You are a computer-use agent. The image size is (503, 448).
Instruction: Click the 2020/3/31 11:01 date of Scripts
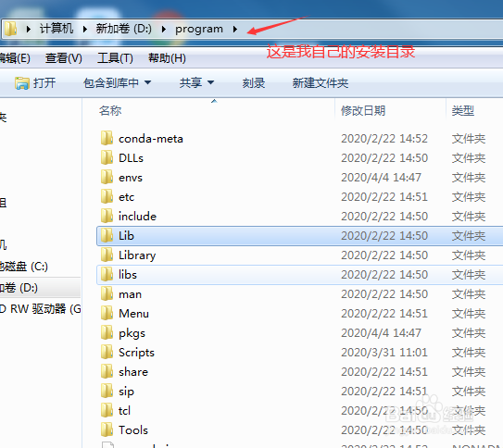click(384, 352)
